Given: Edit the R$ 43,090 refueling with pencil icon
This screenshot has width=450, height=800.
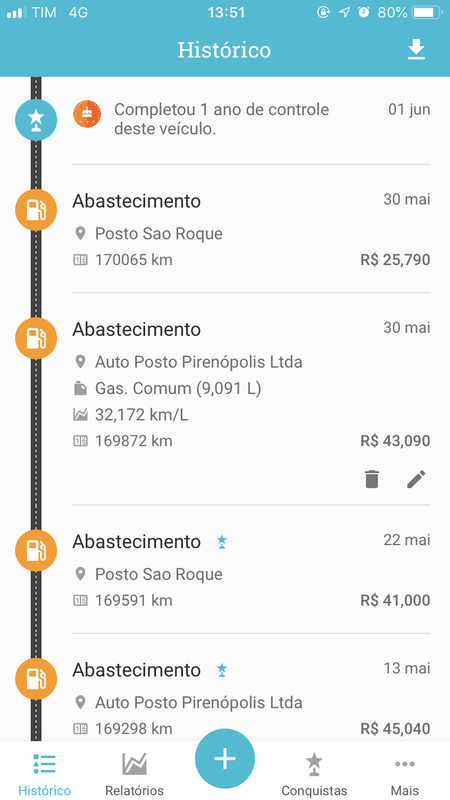Looking at the screenshot, I should 416,479.
